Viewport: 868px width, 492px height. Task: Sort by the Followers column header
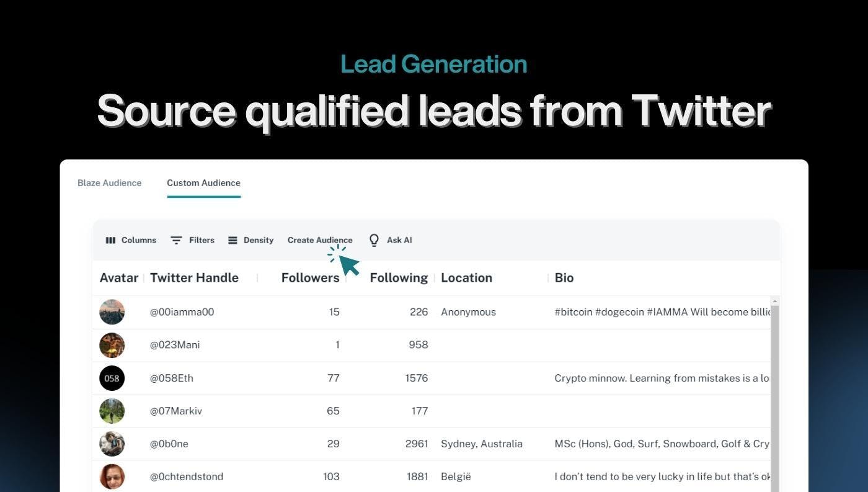point(310,278)
